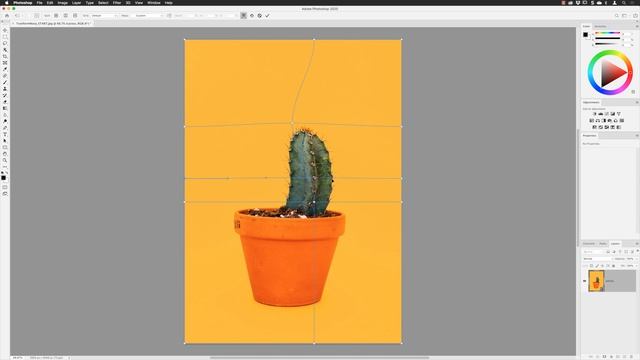Toggle between free transform and warp modes
The height and width of the screenshot is (360, 640).
(x=244, y=16)
